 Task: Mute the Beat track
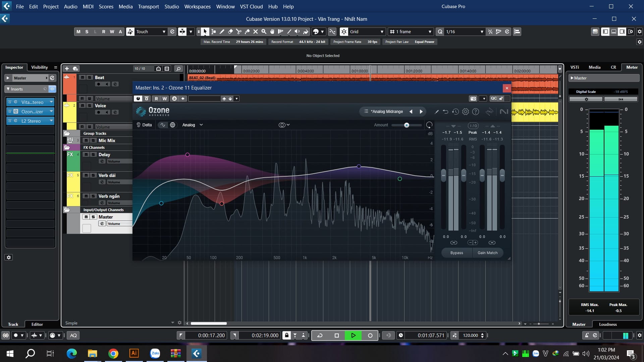(82, 77)
